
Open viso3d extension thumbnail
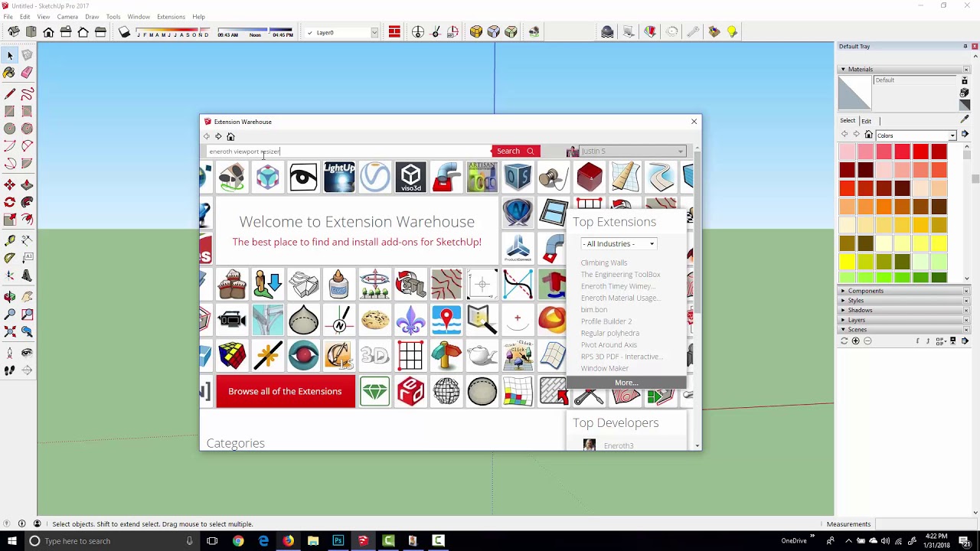click(x=410, y=177)
